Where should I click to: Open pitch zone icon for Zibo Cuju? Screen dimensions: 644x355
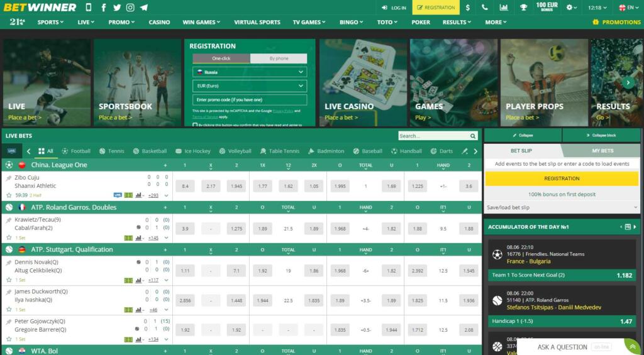click(x=128, y=195)
